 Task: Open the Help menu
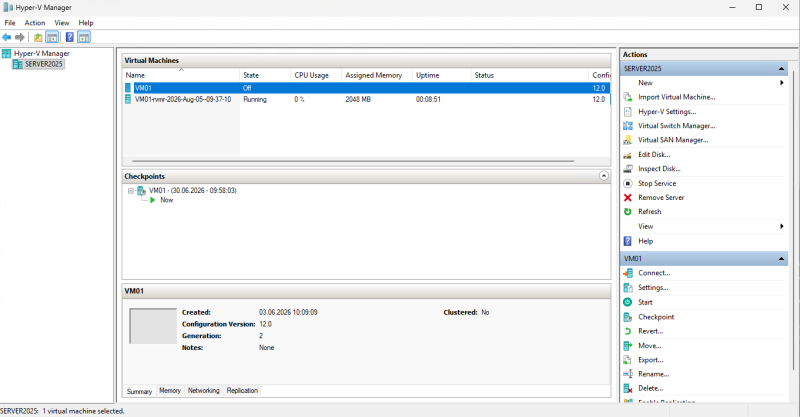[x=86, y=23]
